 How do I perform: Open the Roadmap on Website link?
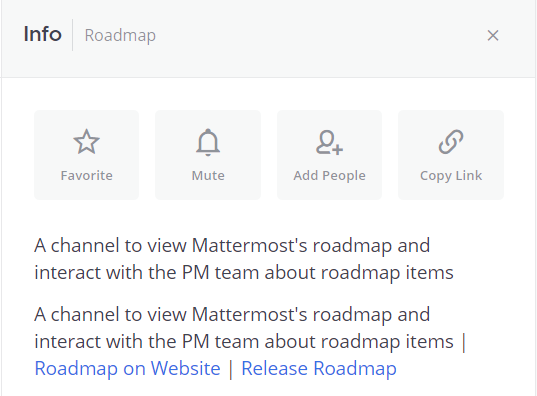coord(127,369)
